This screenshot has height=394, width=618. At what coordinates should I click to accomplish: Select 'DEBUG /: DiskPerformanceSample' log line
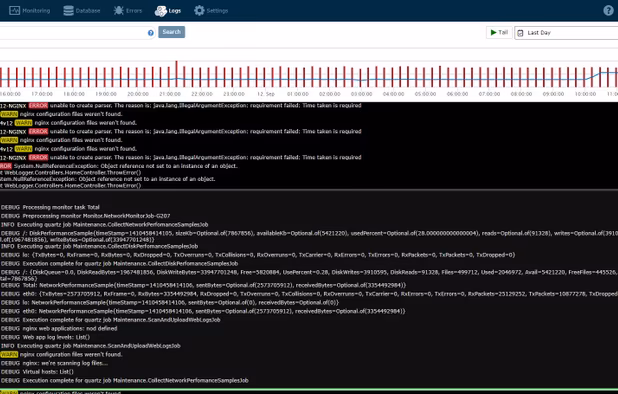(309, 236)
